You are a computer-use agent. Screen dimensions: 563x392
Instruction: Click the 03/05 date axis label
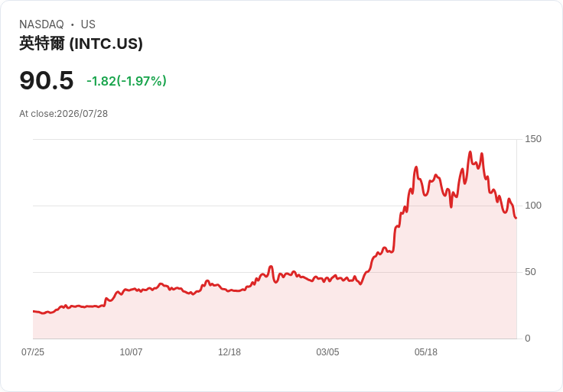327,352
